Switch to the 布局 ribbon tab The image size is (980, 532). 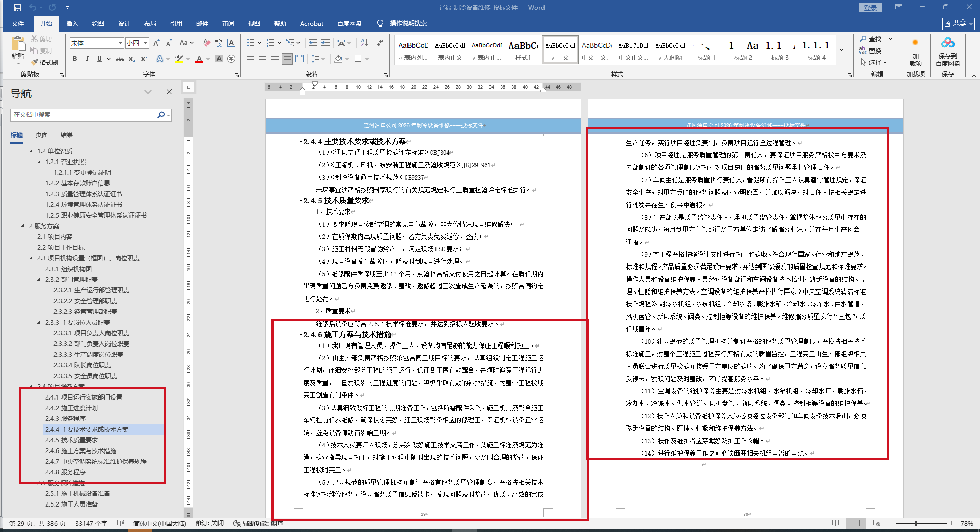click(150, 24)
